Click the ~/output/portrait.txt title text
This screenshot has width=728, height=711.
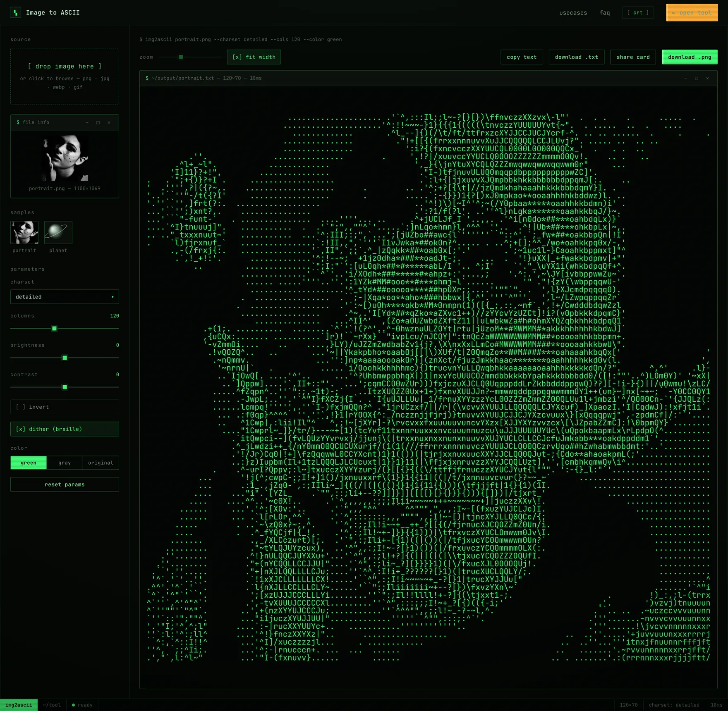pyautogui.click(x=204, y=78)
